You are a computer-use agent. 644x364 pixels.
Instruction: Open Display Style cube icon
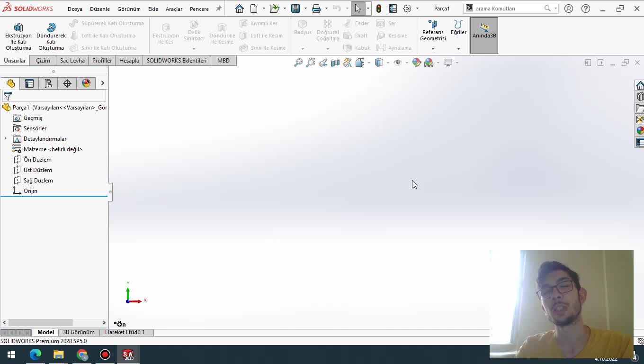coord(379,63)
